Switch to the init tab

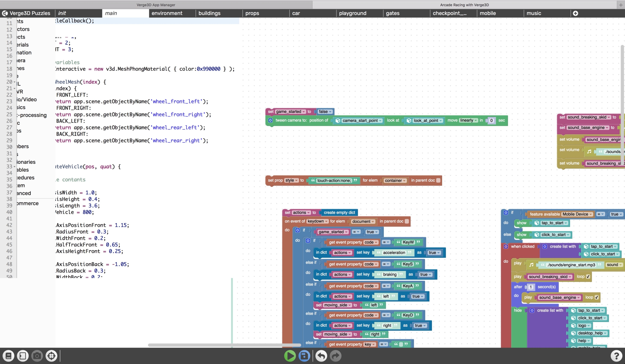pos(79,13)
